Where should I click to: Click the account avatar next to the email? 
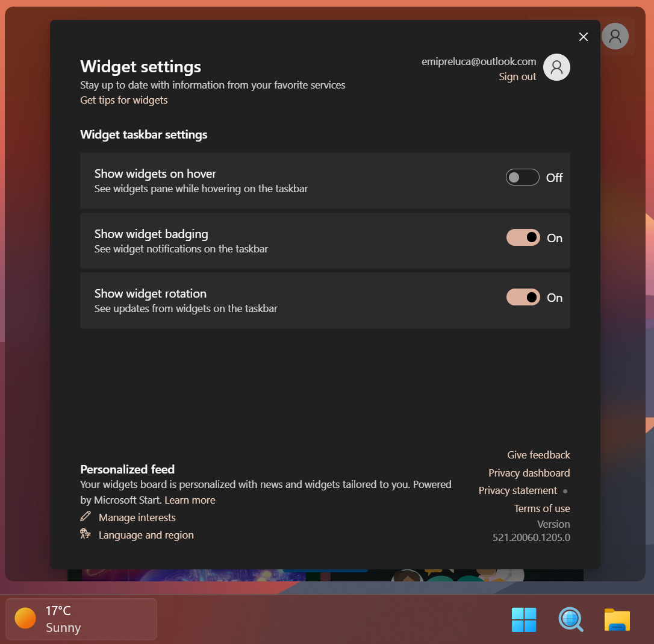[556, 67]
